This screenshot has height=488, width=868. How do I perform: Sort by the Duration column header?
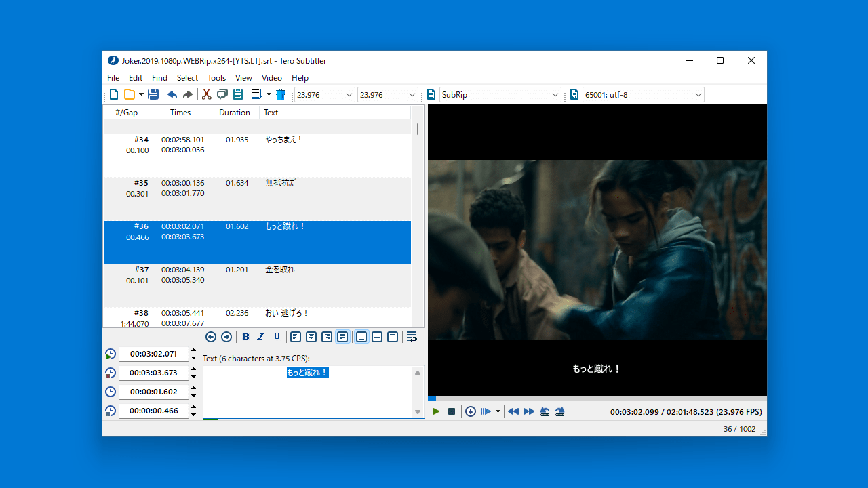(x=235, y=113)
